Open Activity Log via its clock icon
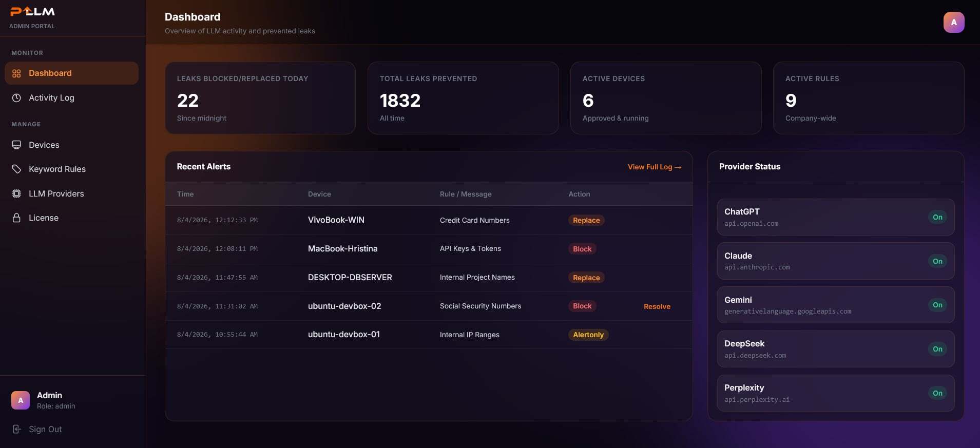The width and height of the screenshot is (980, 448). [x=16, y=98]
